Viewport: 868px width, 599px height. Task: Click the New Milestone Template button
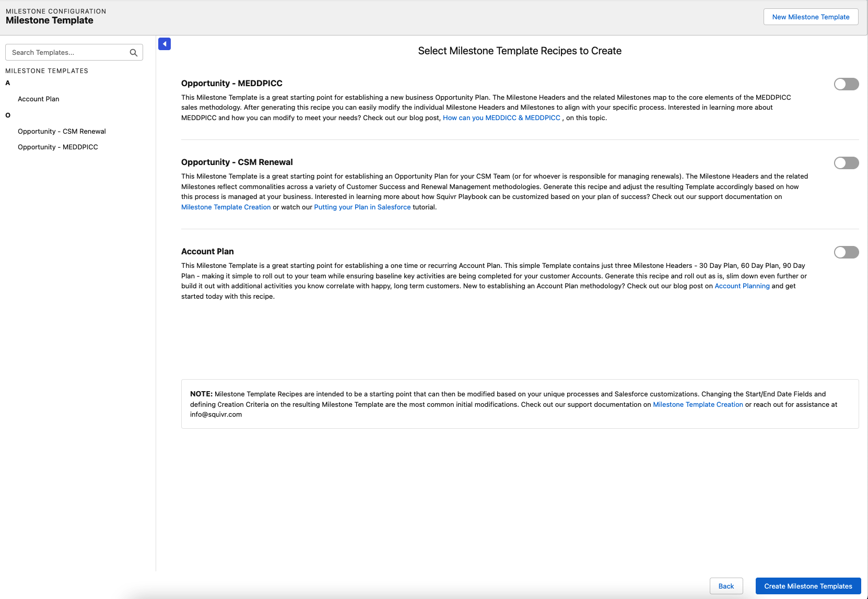click(x=811, y=17)
